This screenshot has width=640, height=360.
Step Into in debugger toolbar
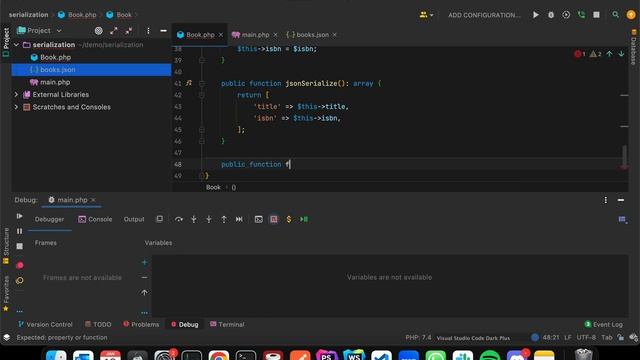(193, 219)
